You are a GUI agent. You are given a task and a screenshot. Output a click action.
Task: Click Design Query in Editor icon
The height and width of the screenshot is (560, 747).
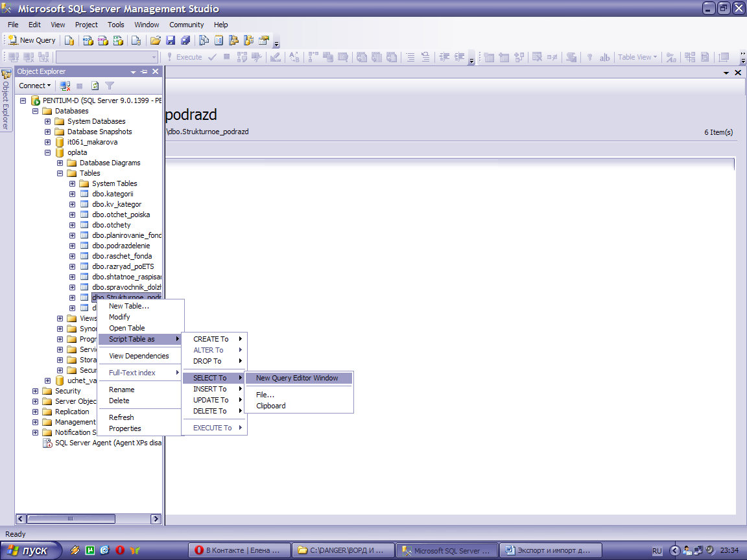pyautogui.click(x=276, y=57)
